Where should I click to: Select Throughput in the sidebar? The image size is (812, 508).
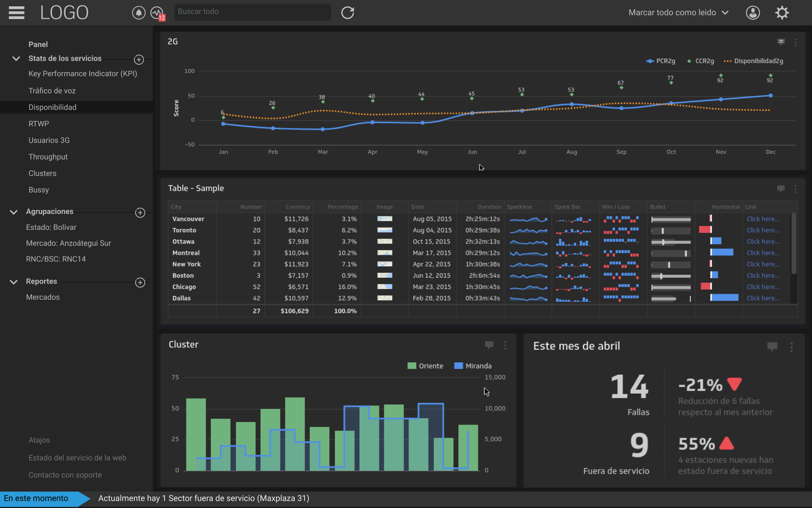(x=48, y=157)
